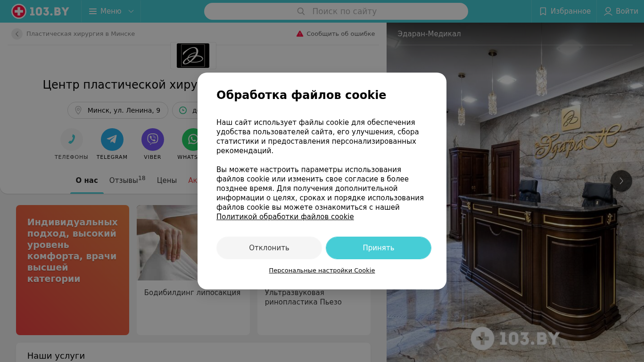The height and width of the screenshot is (362, 644).
Task: Expand the Меню dropdown
Action: [x=111, y=11]
